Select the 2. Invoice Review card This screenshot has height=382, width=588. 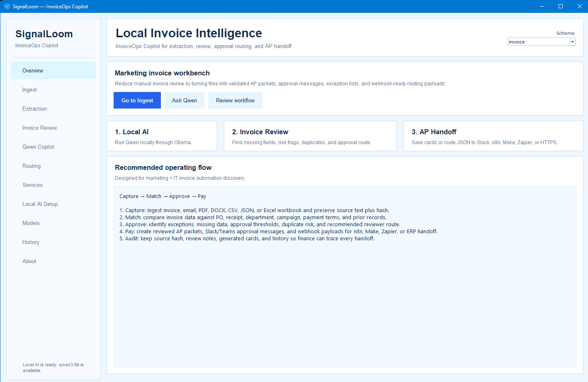310,136
